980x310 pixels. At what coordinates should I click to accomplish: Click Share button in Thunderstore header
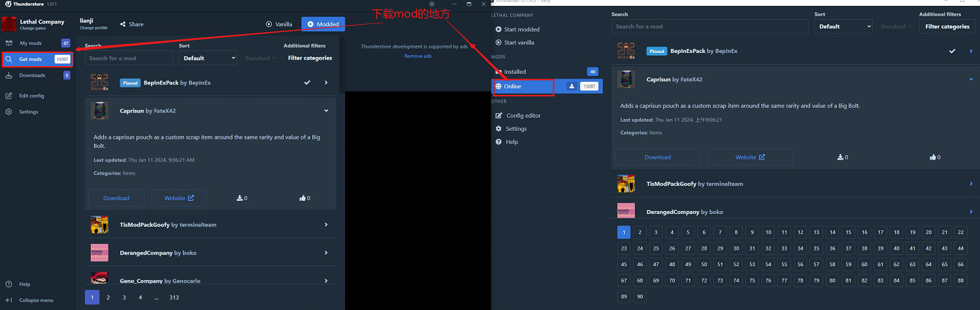click(x=131, y=24)
